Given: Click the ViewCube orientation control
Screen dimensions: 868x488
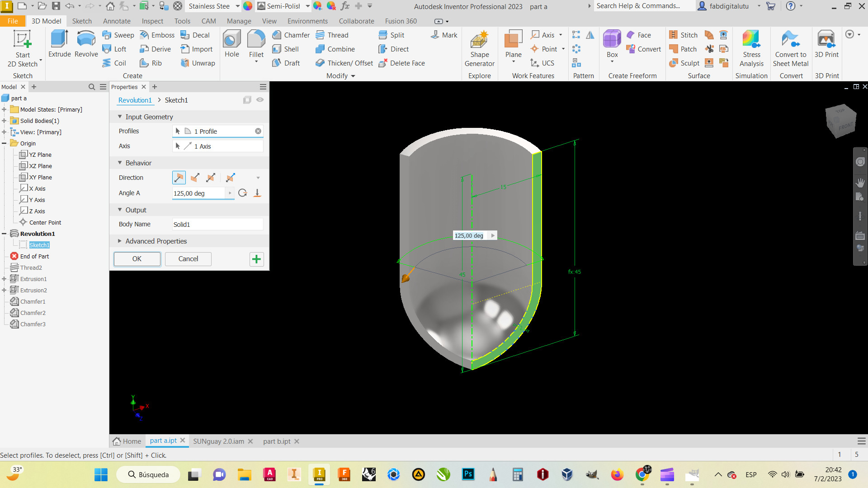Looking at the screenshot, I should click(840, 121).
